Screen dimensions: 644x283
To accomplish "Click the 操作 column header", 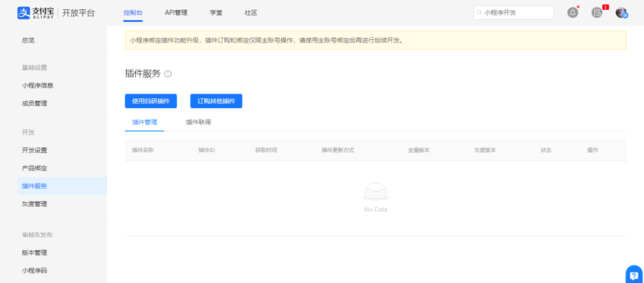I will click(x=593, y=150).
